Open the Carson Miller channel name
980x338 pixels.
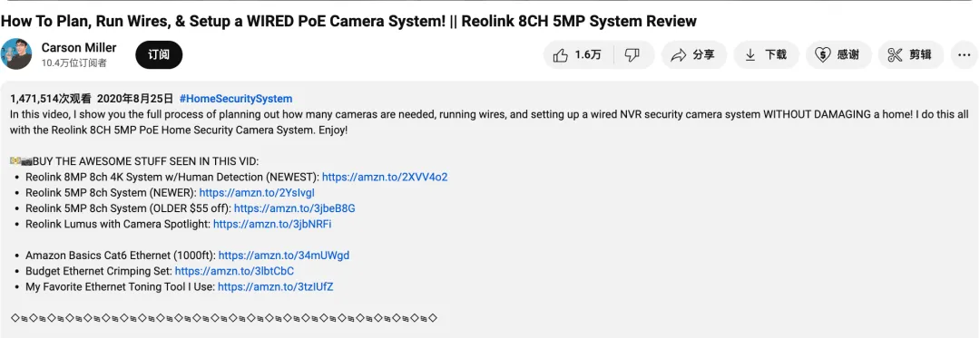point(79,48)
